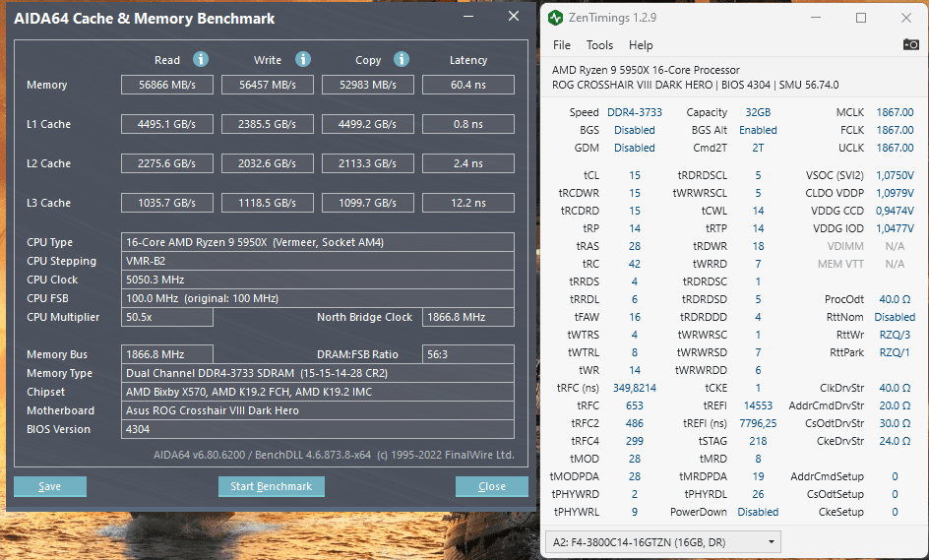
Task: Click the RttNom value Disabled
Action: coord(895,318)
